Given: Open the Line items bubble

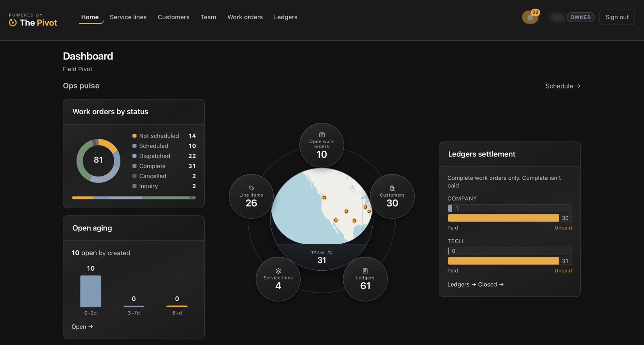Looking at the screenshot, I should pyautogui.click(x=251, y=196).
